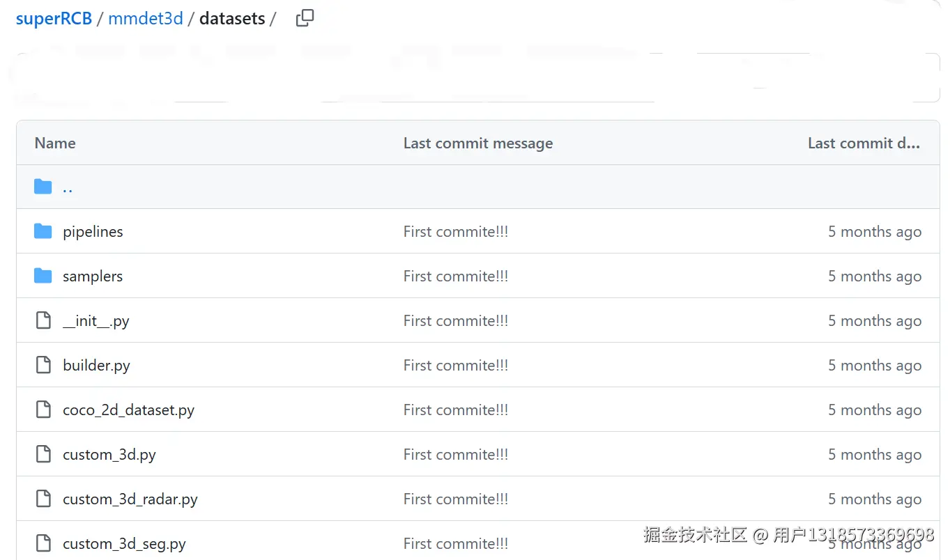Open the samplers folder
Viewport: 950px width, 560px height.
tap(93, 277)
